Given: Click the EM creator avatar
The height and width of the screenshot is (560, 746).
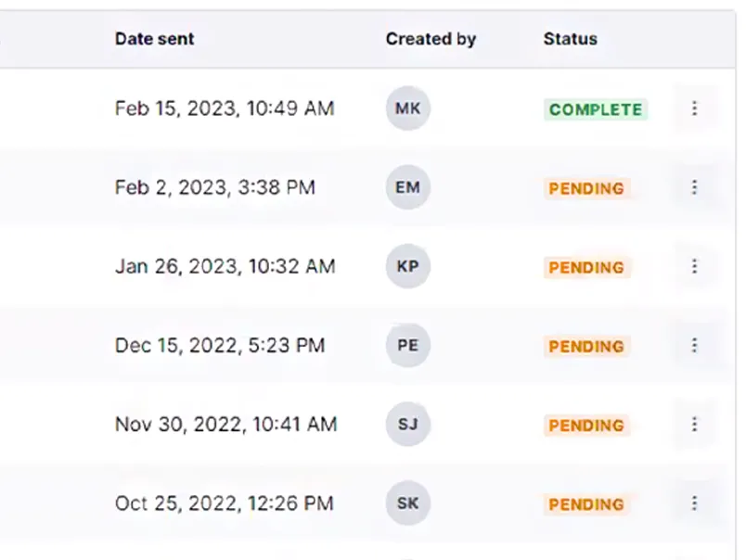Looking at the screenshot, I should [407, 187].
